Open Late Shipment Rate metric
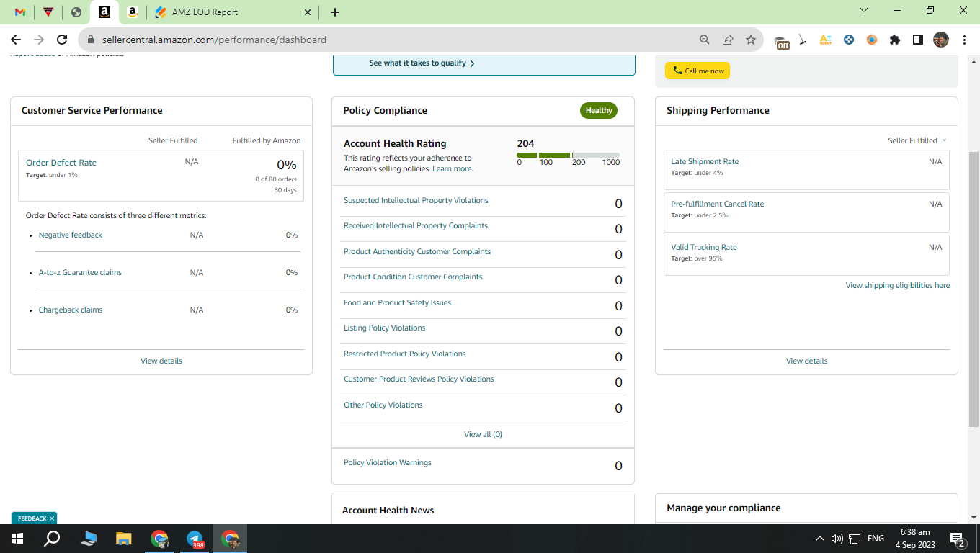This screenshot has width=980, height=553. [705, 161]
